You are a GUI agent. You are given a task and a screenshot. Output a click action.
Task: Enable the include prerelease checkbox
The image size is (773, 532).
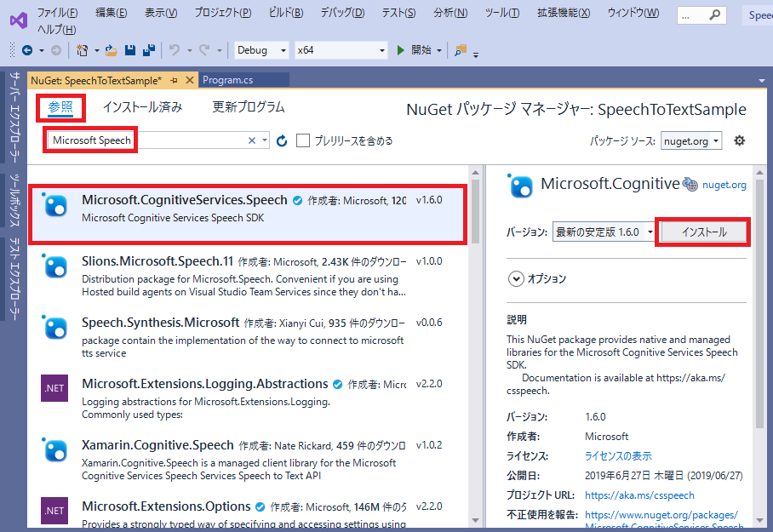tap(303, 141)
